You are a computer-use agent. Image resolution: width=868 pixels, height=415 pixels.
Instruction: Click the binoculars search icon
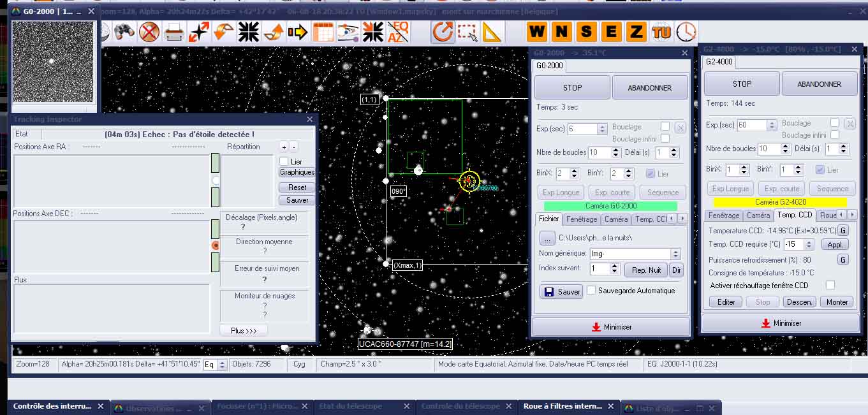123,31
